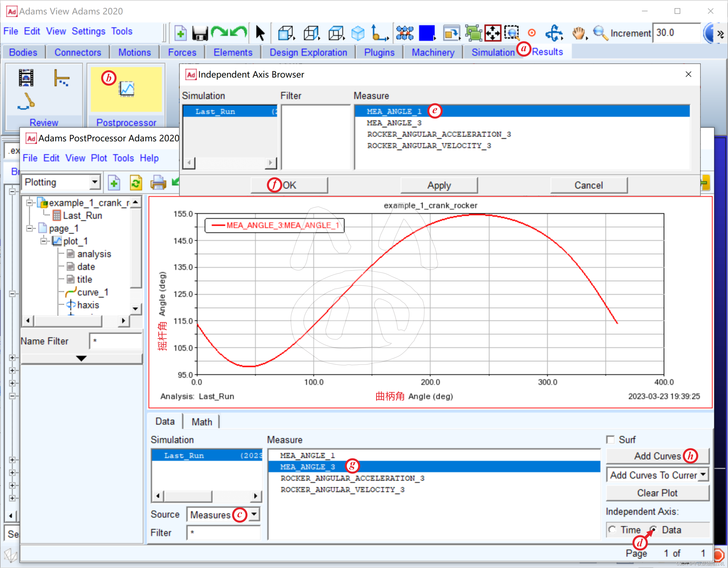Image resolution: width=728 pixels, height=568 pixels.
Task: Click the Add Curves button
Action: click(657, 456)
